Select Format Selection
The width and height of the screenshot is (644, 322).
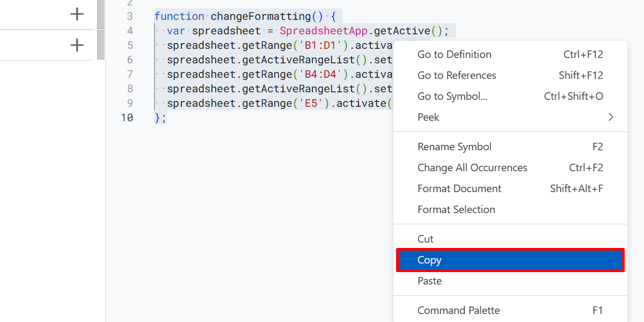[x=456, y=209]
